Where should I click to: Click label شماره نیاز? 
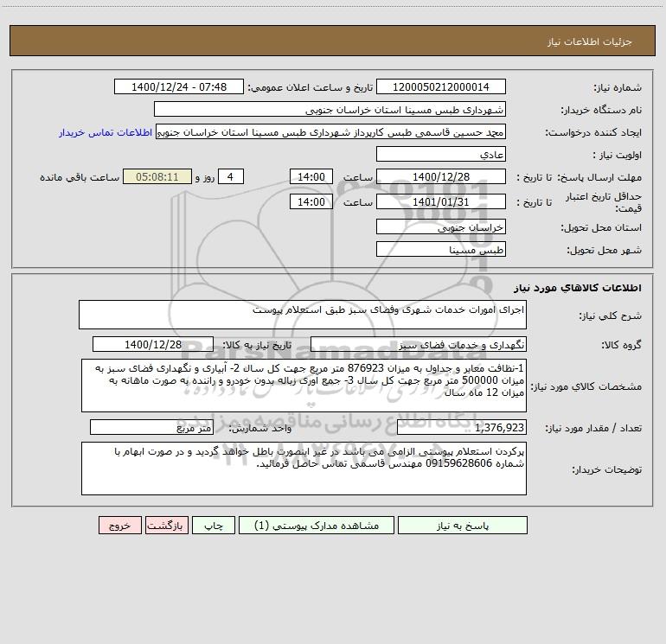pos(618,88)
